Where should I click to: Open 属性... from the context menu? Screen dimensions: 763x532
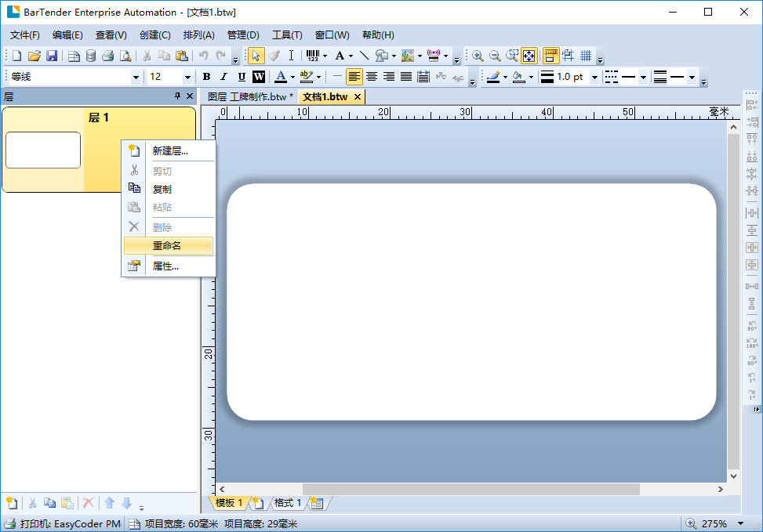(165, 266)
